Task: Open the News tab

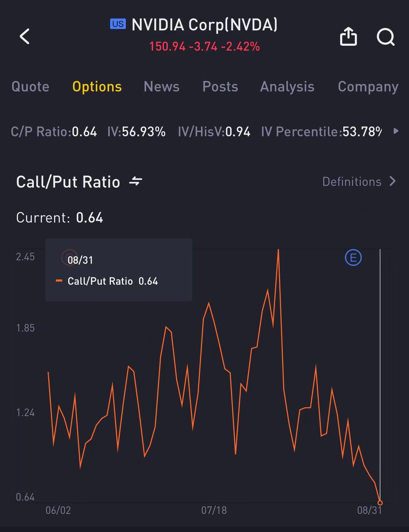Action: pos(162,87)
